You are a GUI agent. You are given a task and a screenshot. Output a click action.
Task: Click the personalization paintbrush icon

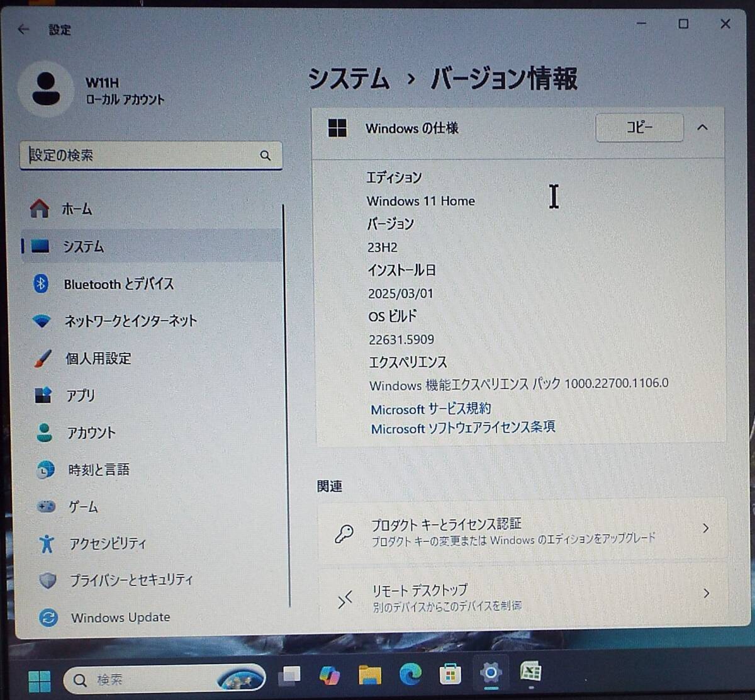(43, 358)
